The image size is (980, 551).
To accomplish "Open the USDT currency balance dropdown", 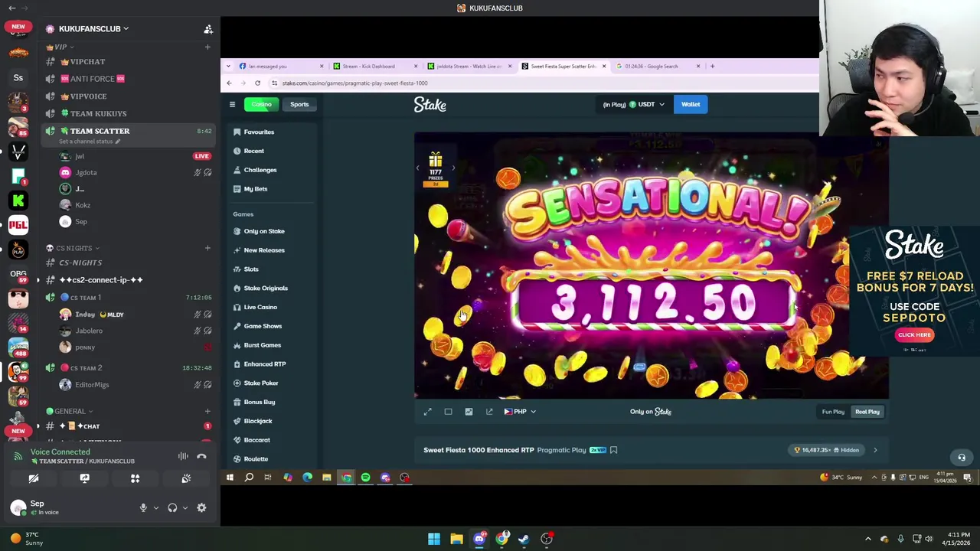I will [x=634, y=105].
